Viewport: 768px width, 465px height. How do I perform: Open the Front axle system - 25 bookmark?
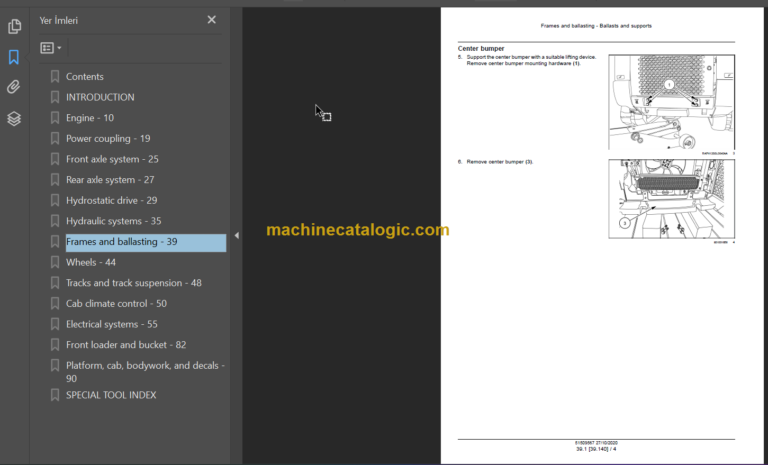coord(112,159)
